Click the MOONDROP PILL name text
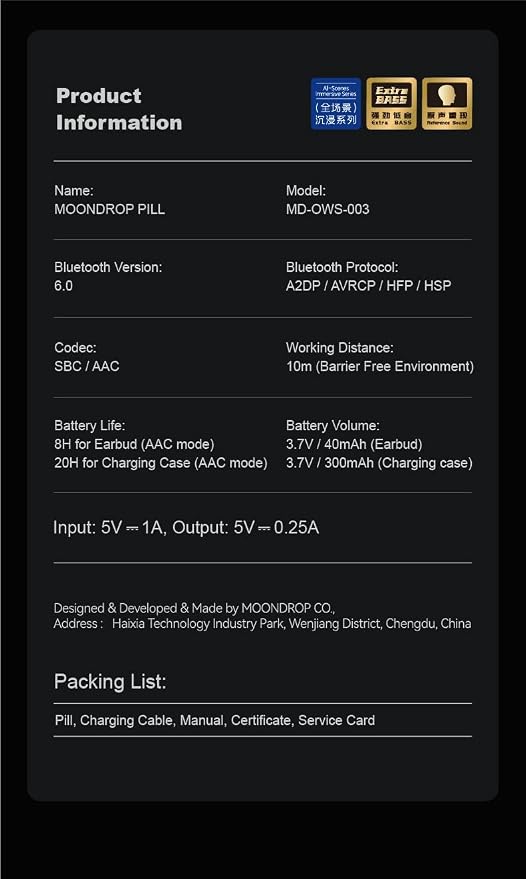 [x=109, y=209]
